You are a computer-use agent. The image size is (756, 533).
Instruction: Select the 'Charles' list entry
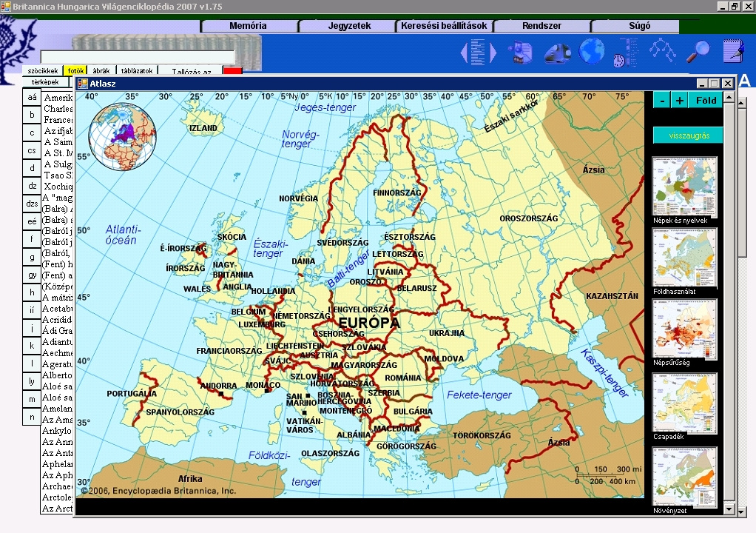58,109
